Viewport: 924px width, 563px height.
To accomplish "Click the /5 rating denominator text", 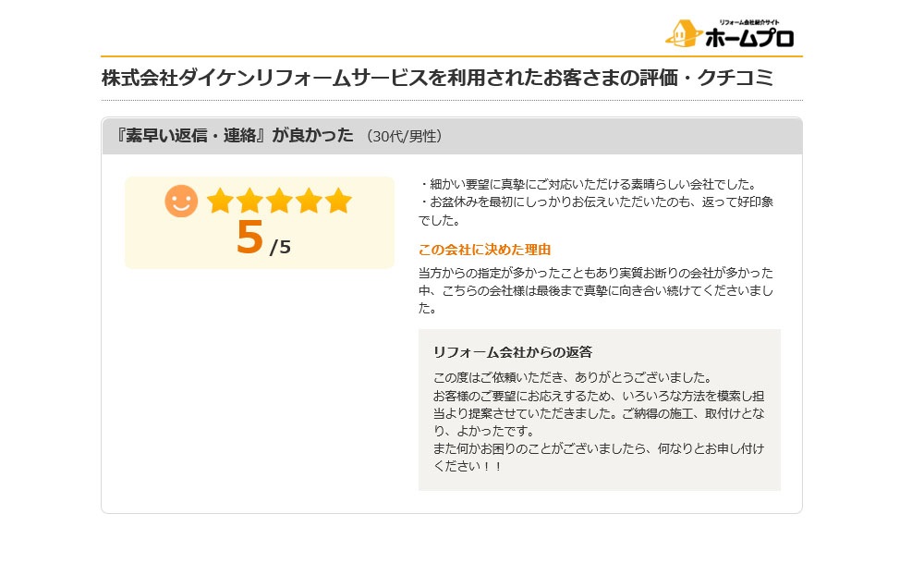I will pyautogui.click(x=280, y=247).
